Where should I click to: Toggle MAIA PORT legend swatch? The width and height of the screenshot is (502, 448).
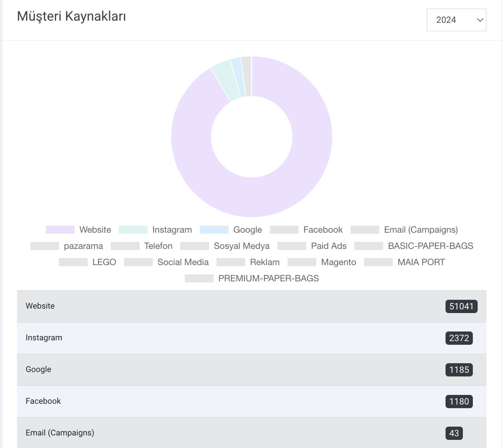click(x=378, y=262)
